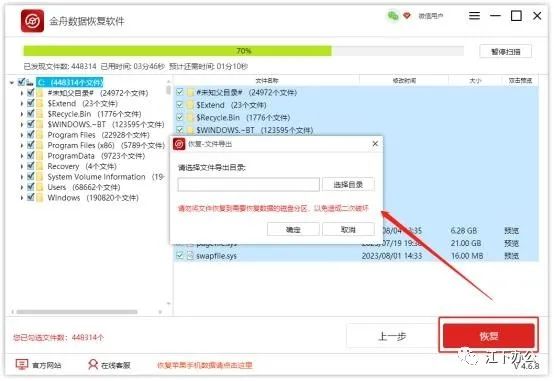Image resolution: width=554 pixels, height=381 pixels.
Task: Expand the $WINDOWS.~BT tree node
Action: [x=22, y=124]
